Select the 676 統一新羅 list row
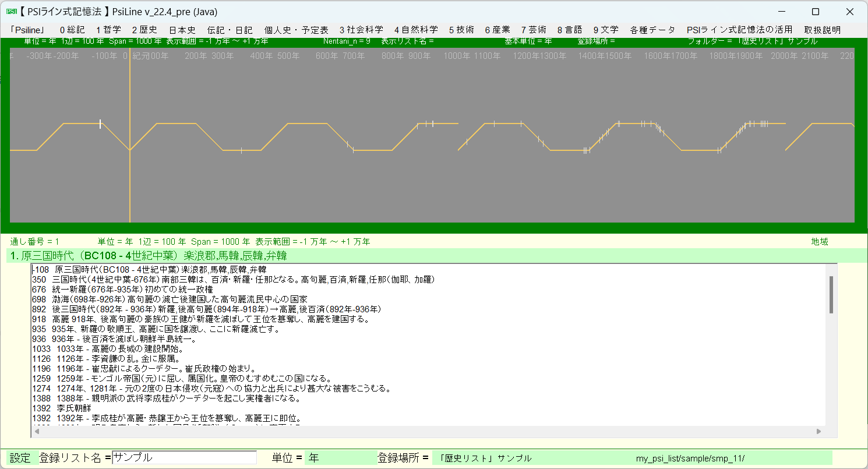868x469 pixels. coord(429,290)
